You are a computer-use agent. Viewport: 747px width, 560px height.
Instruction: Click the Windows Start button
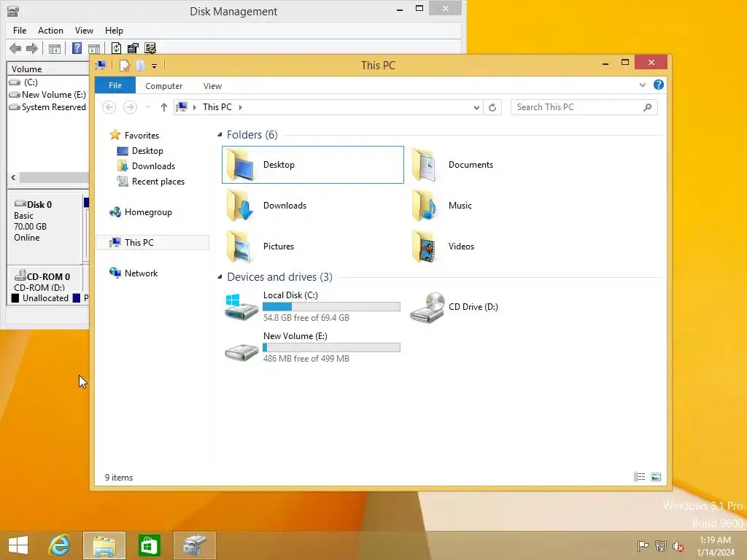[18, 545]
